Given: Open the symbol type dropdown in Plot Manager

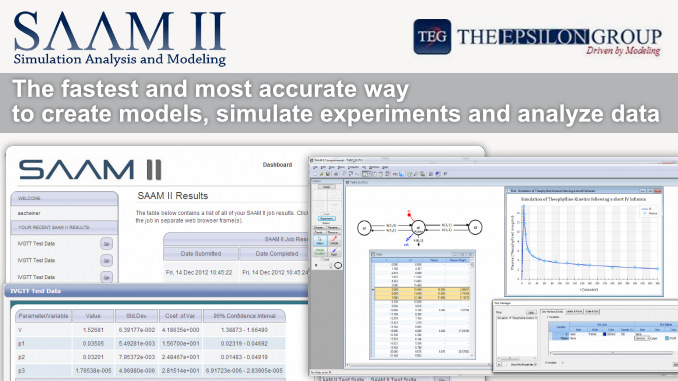Looking at the screenshot, I should [x=642, y=339].
